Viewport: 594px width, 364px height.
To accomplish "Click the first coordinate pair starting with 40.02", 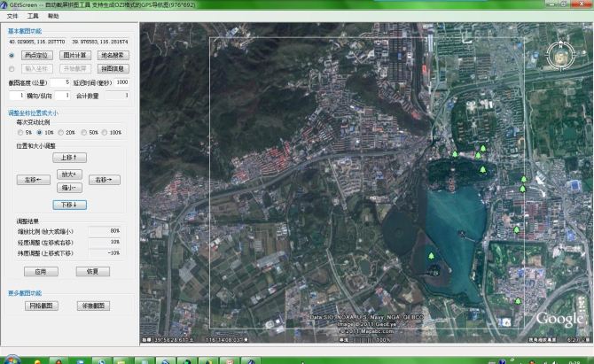I will tap(36, 42).
